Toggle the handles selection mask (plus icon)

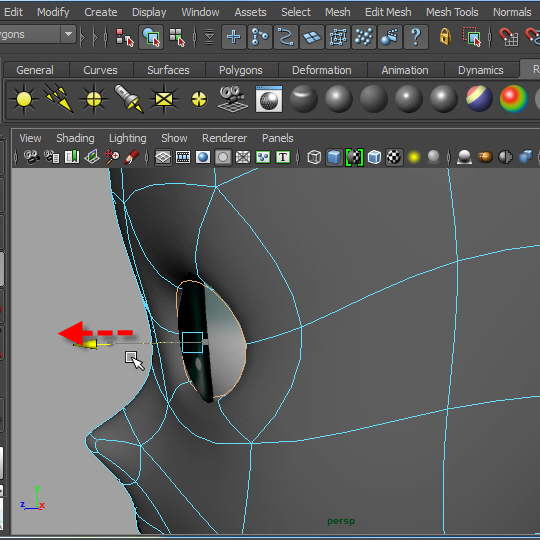(x=234, y=37)
